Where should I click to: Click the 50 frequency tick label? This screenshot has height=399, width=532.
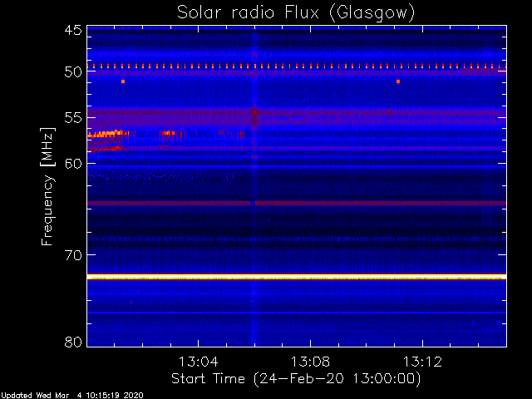click(x=73, y=72)
